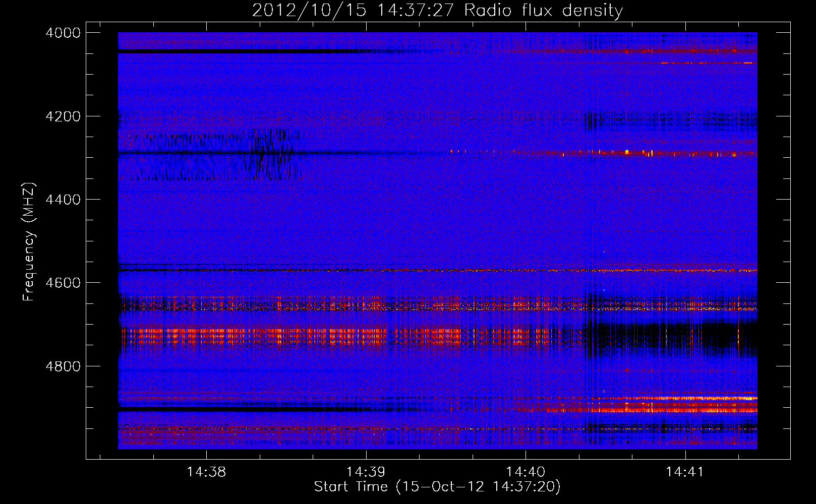Click the 4800 frequency tick label
816x504 pixels.
tap(63, 366)
